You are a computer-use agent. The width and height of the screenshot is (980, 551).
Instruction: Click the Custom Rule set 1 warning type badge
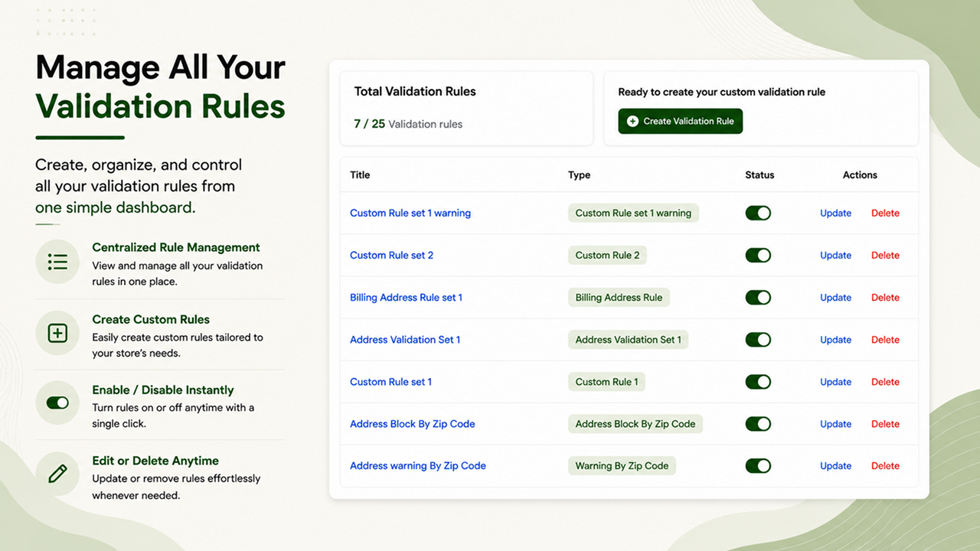[633, 213]
